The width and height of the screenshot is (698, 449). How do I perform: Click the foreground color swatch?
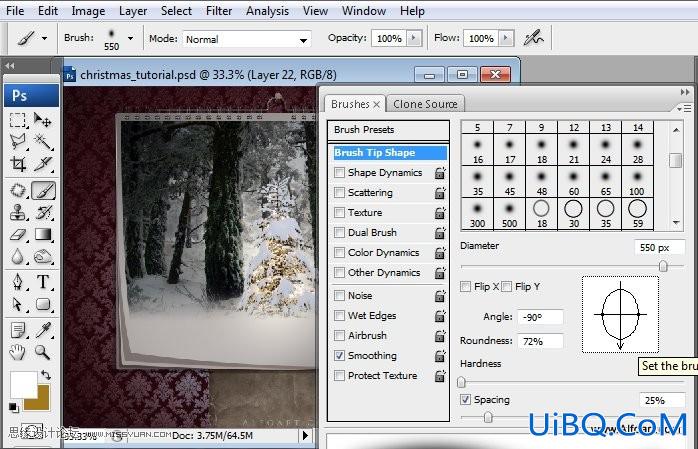click(x=23, y=385)
